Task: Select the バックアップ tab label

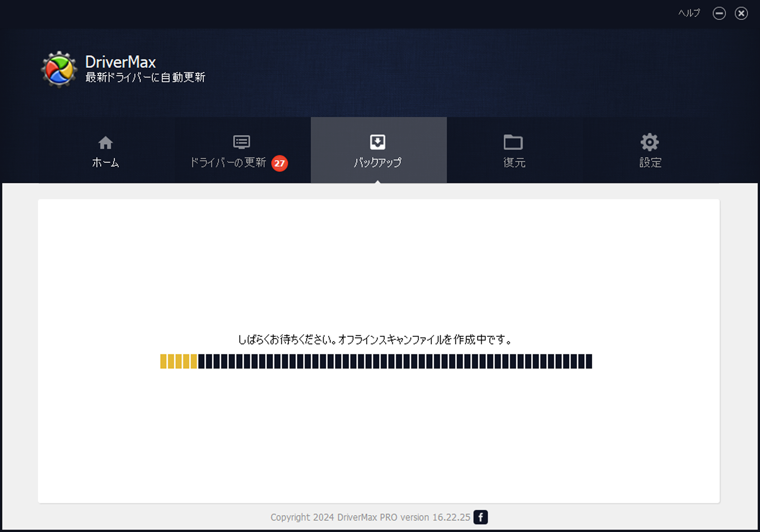Action: point(378,162)
